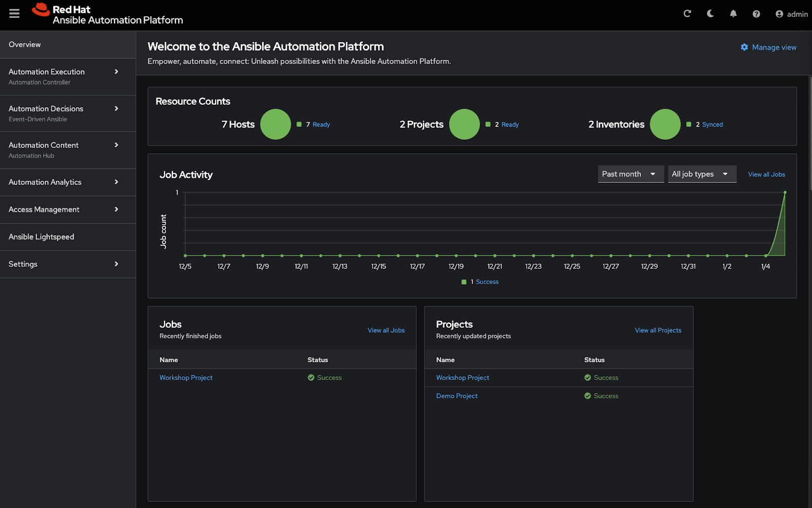Open the All job types dropdown
This screenshot has width=812, height=508.
[702, 174]
